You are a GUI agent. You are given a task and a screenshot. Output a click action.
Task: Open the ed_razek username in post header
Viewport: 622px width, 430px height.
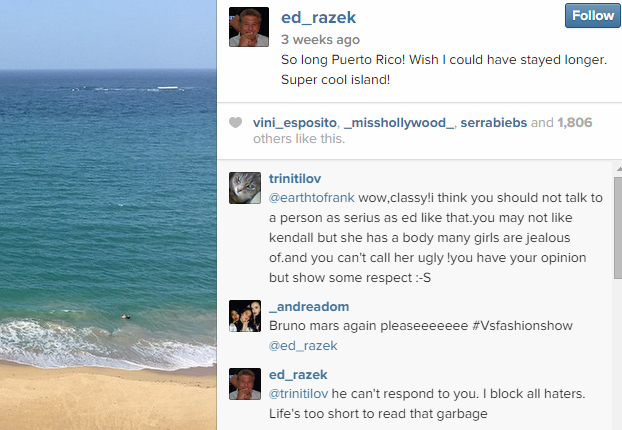point(318,18)
